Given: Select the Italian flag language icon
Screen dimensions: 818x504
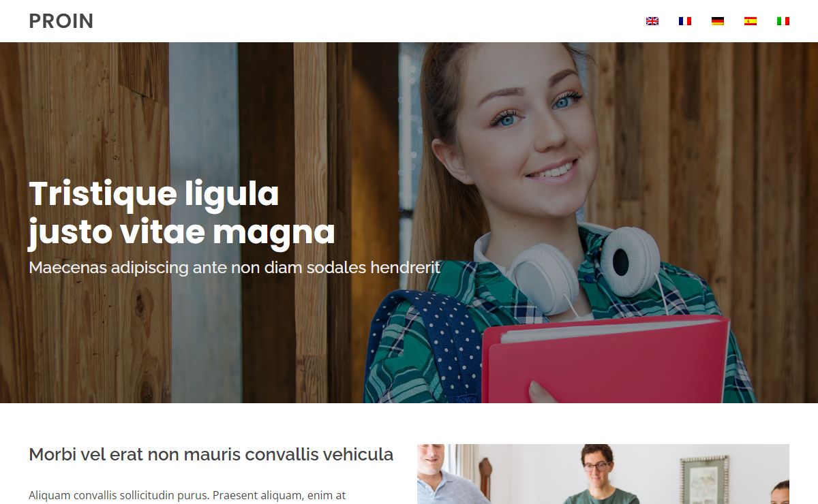Looking at the screenshot, I should click(783, 21).
